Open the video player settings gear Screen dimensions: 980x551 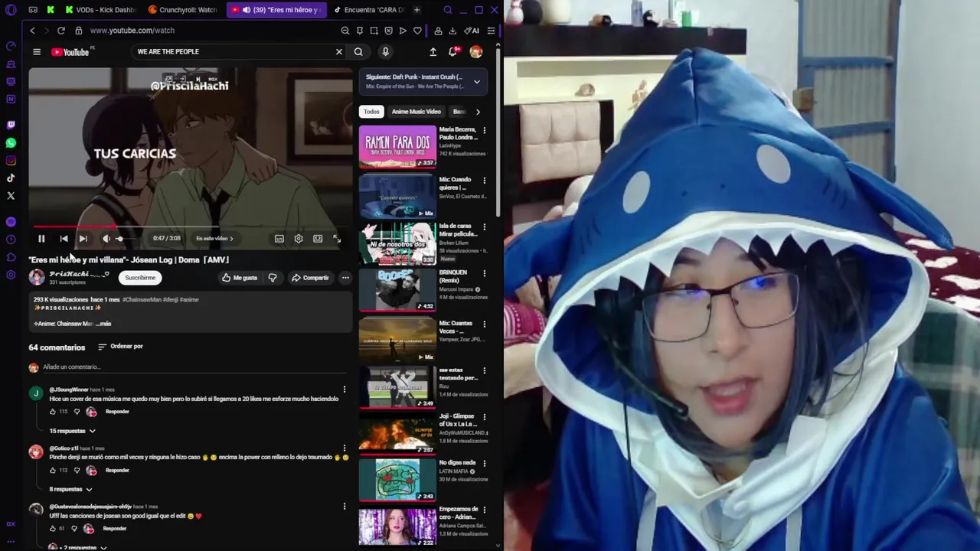(299, 239)
